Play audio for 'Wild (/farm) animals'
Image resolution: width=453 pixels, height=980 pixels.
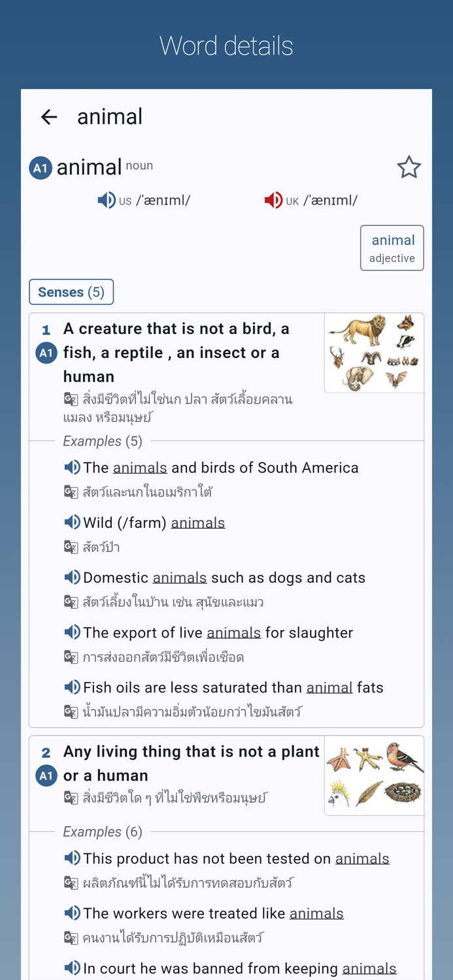73,522
